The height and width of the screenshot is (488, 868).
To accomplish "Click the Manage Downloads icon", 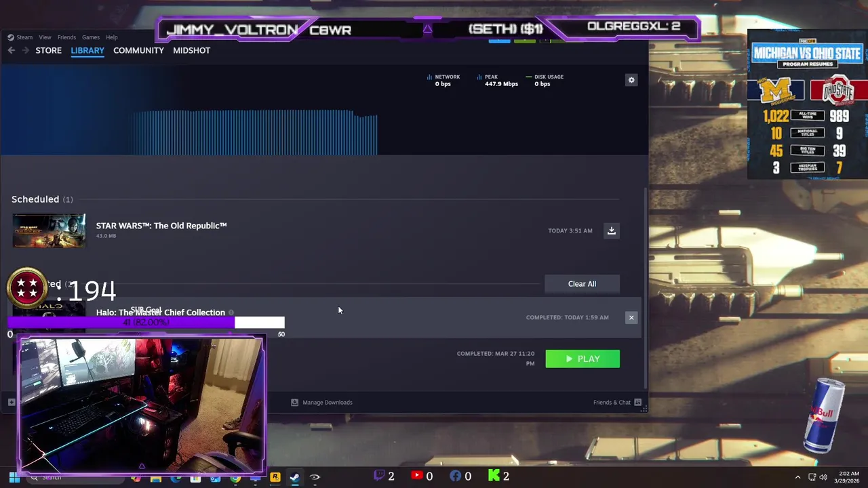I will (x=294, y=403).
